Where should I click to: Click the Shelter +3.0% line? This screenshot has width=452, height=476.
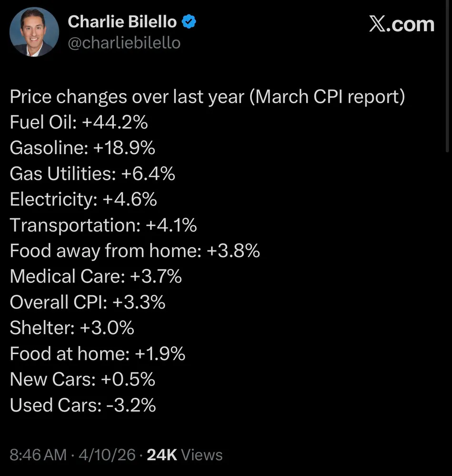[72, 328]
